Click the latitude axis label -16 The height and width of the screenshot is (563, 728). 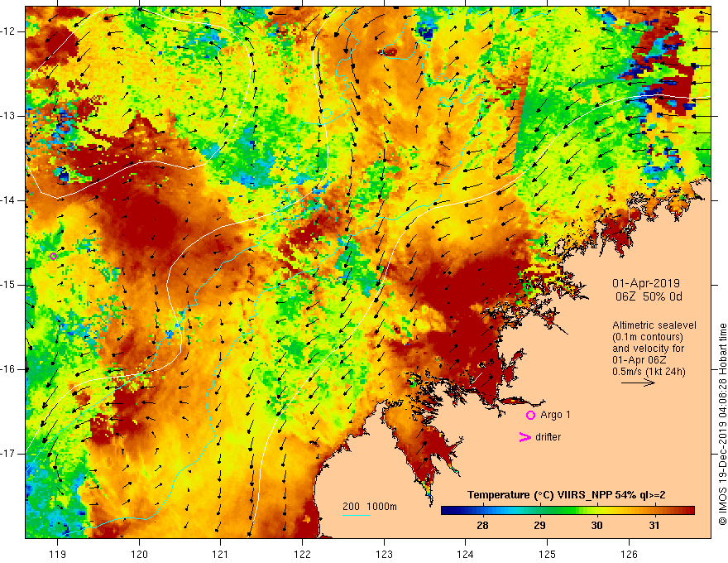coord(9,369)
